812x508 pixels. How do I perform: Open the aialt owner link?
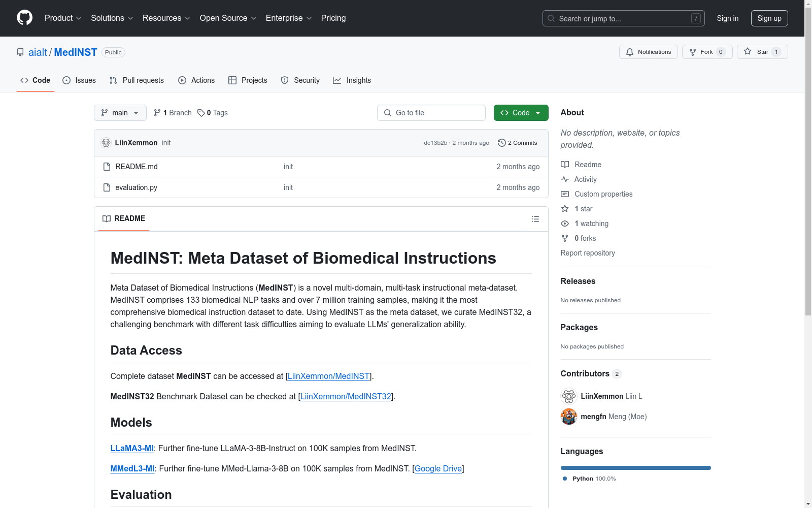click(x=38, y=52)
